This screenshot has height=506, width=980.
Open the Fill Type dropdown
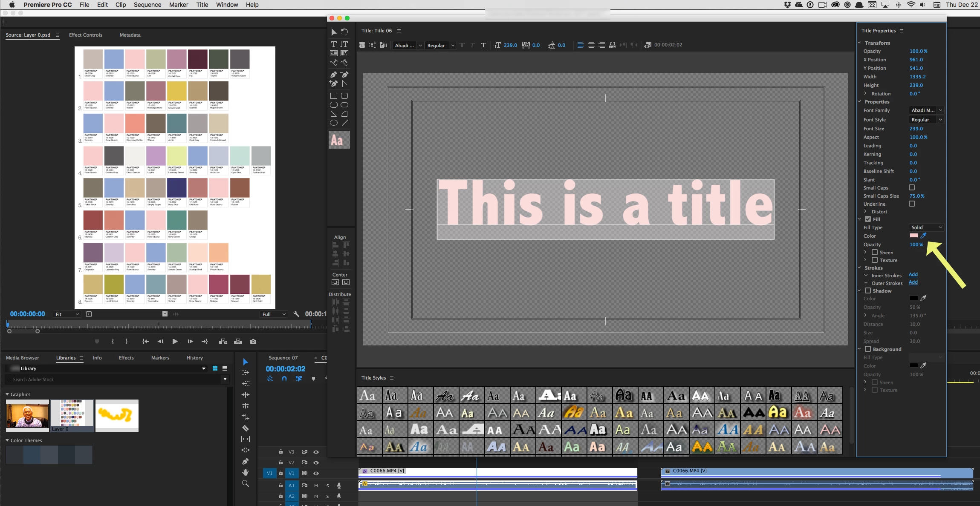click(x=926, y=227)
